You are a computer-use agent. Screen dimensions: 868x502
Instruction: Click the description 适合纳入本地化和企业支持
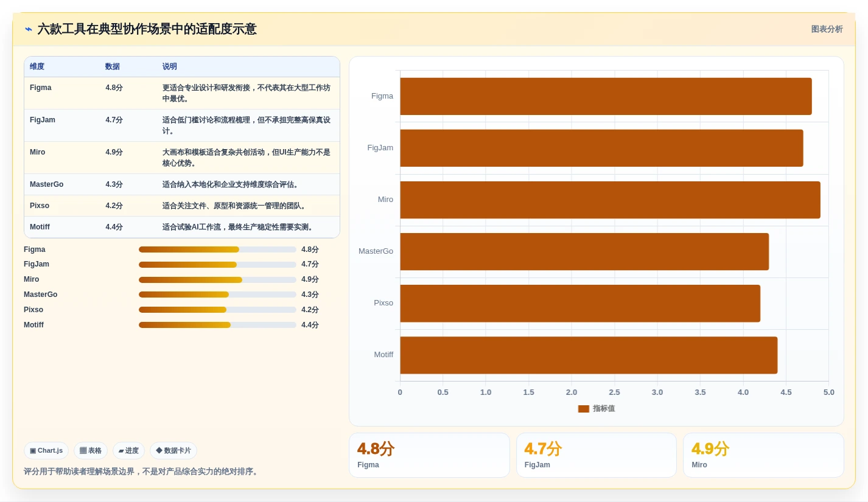coord(231,184)
